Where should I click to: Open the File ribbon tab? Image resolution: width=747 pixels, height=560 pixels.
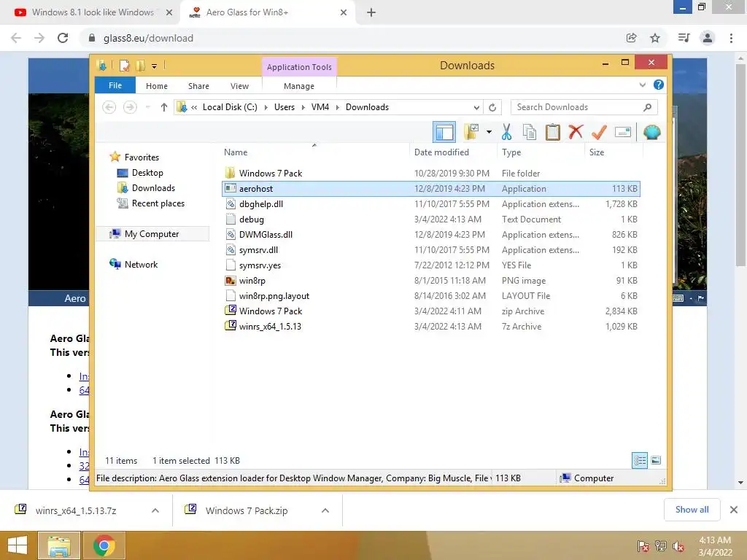click(x=115, y=86)
